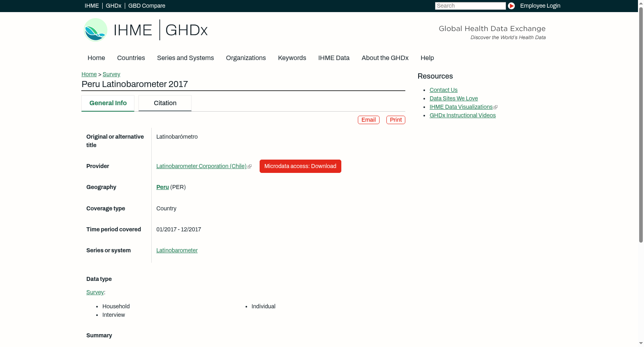Click 'Latinobarómetro' alternative title text
The height and width of the screenshot is (347, 644).
(x=177, y=137)
